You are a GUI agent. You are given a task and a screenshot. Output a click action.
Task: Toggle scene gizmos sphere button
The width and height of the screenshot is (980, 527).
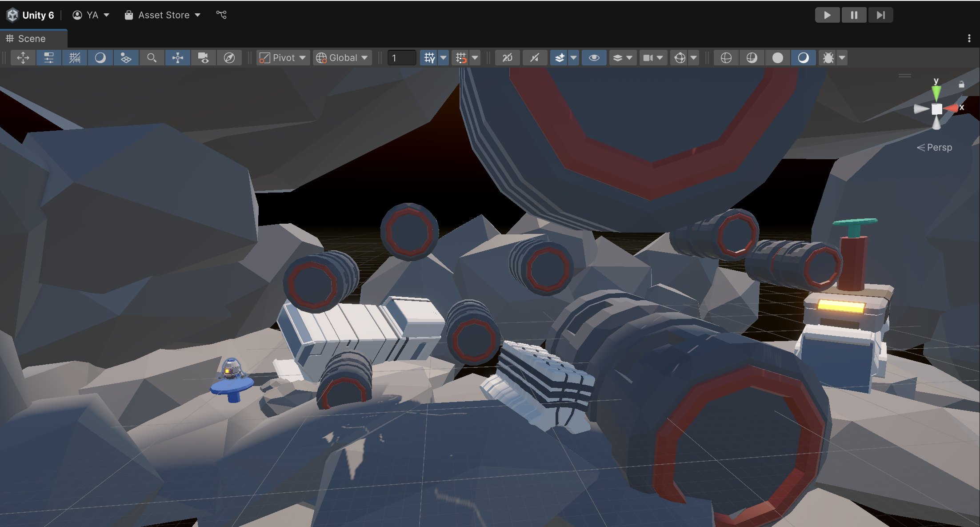pyautogui.click(x=680, y=58)
